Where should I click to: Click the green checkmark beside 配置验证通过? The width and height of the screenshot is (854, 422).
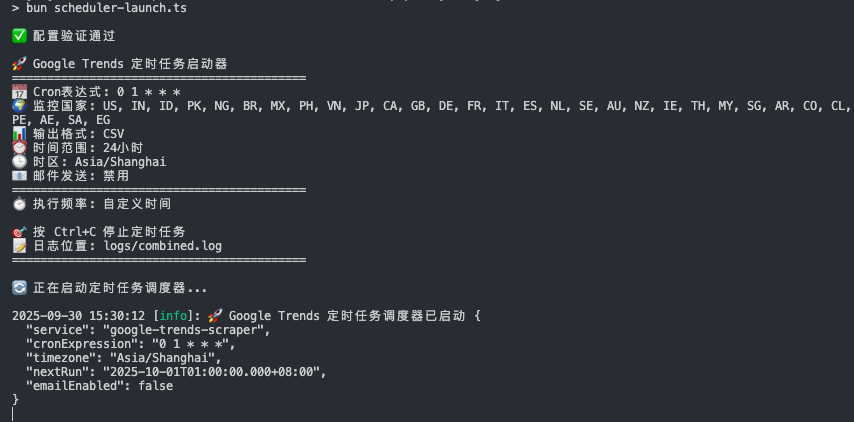[x=19, y=36]
